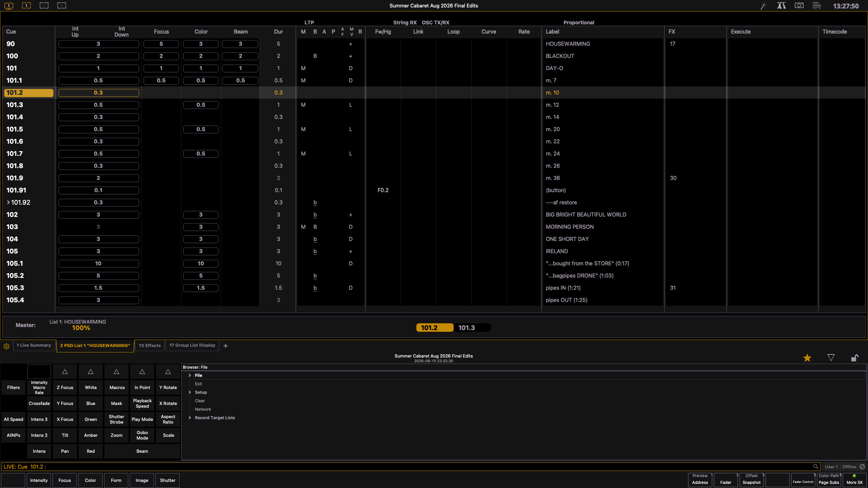Click the magnifier icon in the command line
The image size is (868, 488).
(816, 467)
